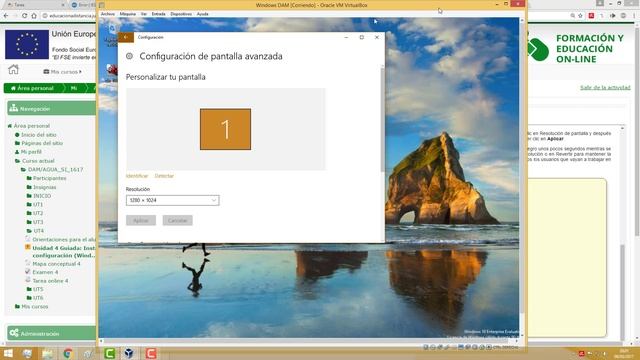Click the Área personal breadcrumb
The image size is (640, 360).
point(32,88)
